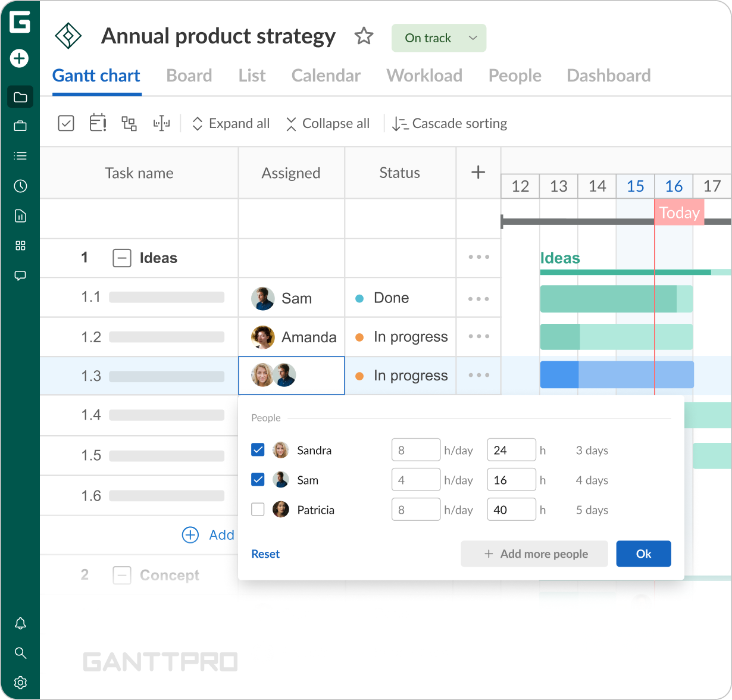Click the blue task 1.3 Gantt bar
Viewport: 732px width, 700px height.
[x=617, y=375]
